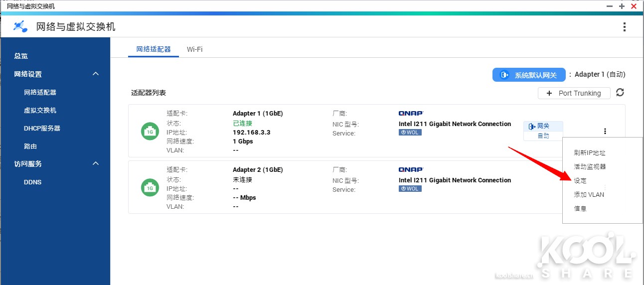Open 虚拟交换机 in the sidebar
644x285 pixels.
click(x=40, y=110)
